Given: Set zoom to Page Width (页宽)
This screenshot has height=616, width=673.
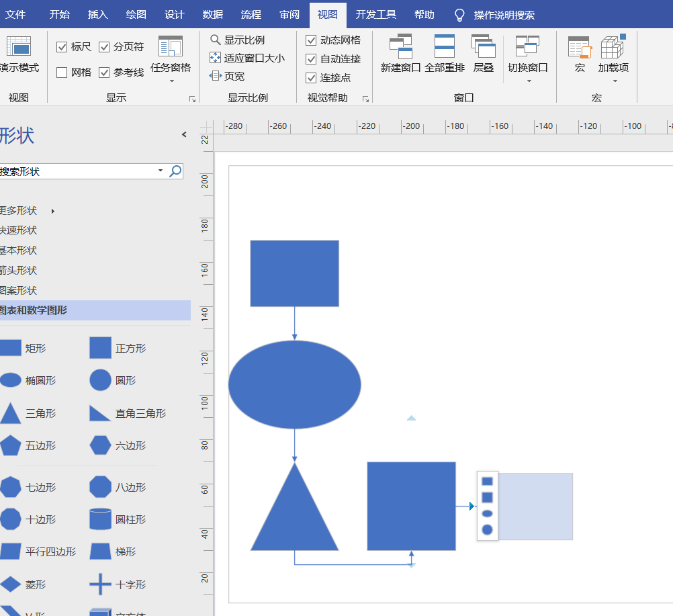Looking at the screenshot, I should pos(227,77).
